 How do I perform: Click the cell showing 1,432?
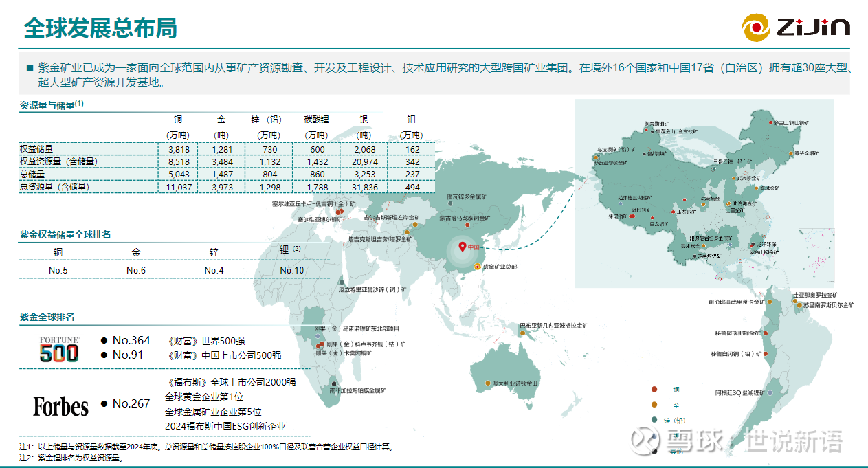tap(317, 161)
